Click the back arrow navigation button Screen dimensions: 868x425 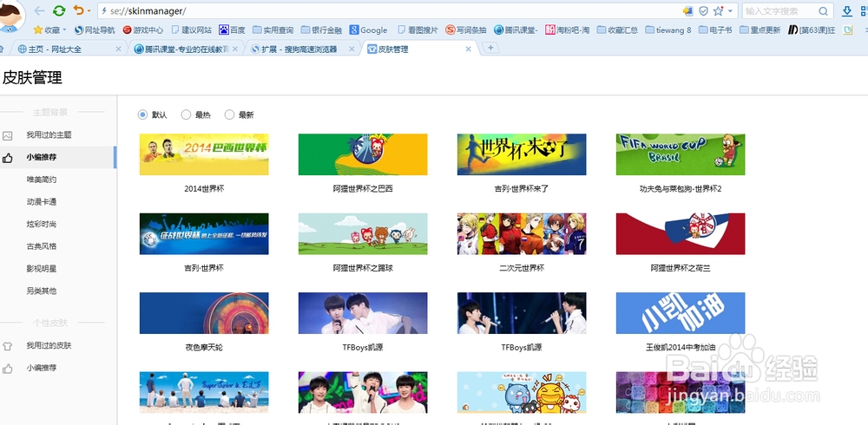click(39, 10)
